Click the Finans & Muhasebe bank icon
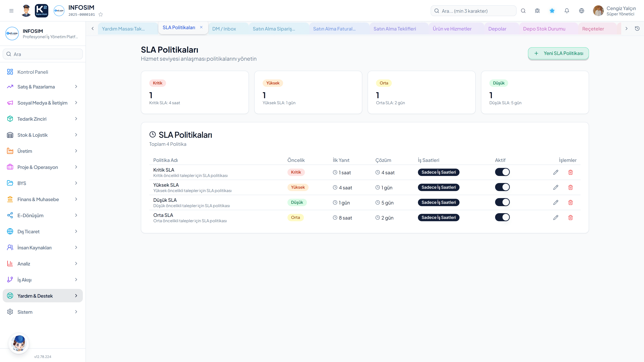Screen dimensions: 644x362 (x=10, y=199)
